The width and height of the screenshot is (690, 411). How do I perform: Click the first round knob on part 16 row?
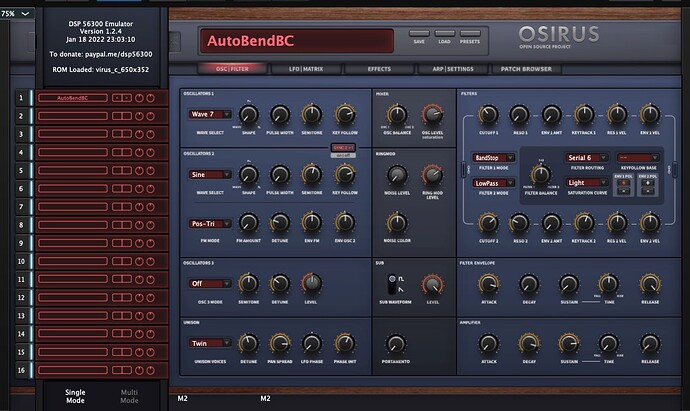click(139, 371)
